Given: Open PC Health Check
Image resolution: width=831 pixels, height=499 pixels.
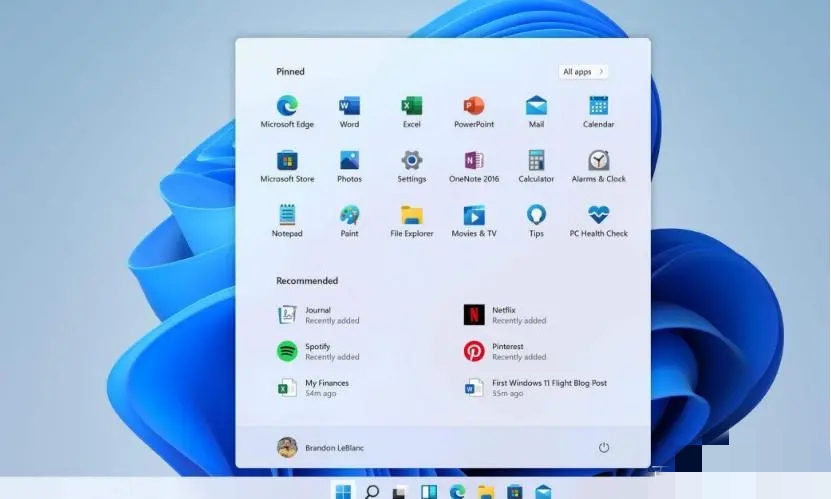Looking at the screenshot, I should click(x=598, y=221).
